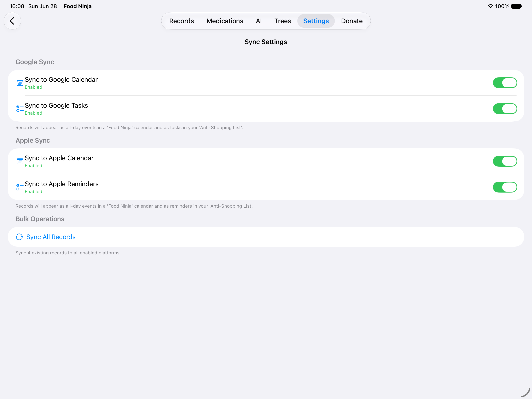Click the Google sync footnote mentioning tasks
This screenshot has height=399, width=532.
129,128
